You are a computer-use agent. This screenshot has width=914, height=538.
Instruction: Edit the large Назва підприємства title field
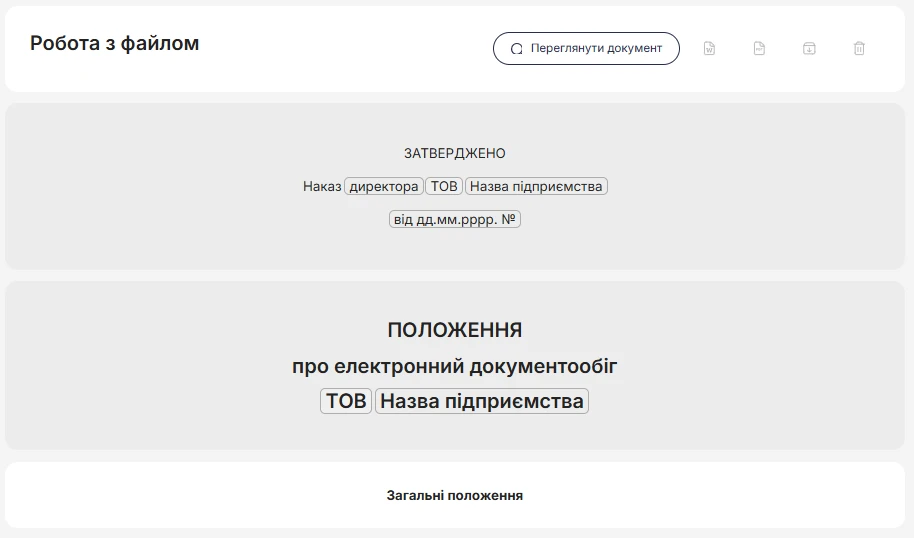click(481, 401)
